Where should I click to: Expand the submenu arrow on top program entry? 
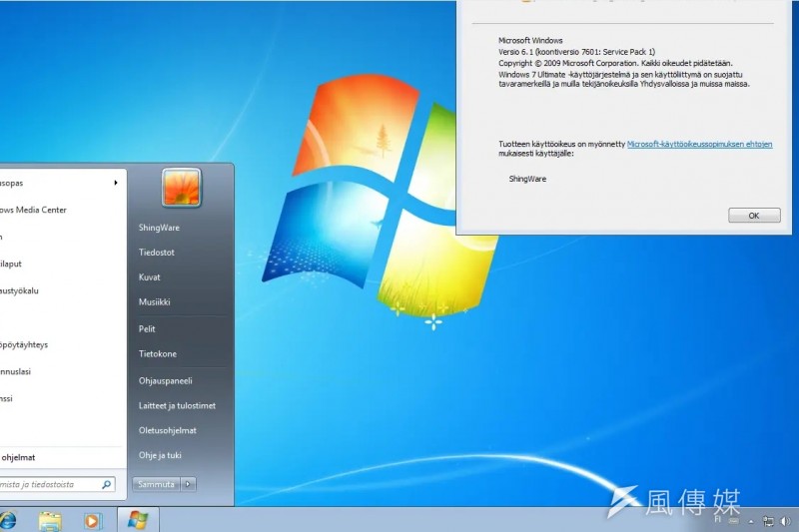pyautogui.click(x=116, y=183)
